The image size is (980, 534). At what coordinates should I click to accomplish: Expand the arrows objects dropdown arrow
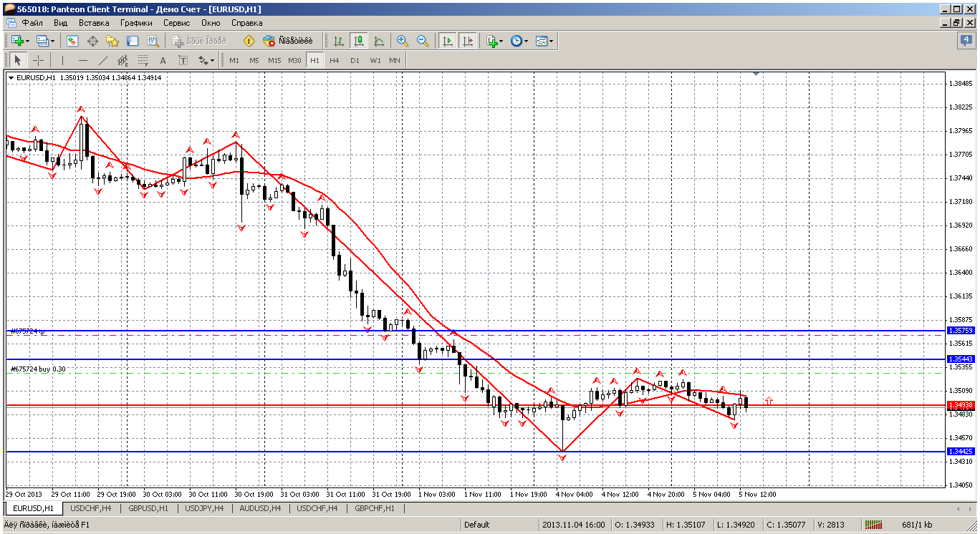click(212, 60)
